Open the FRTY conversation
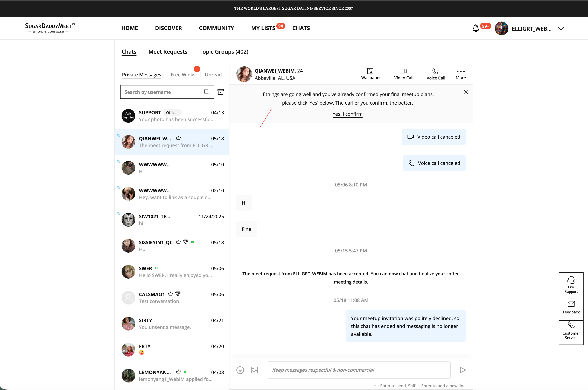 click(172, 350)
